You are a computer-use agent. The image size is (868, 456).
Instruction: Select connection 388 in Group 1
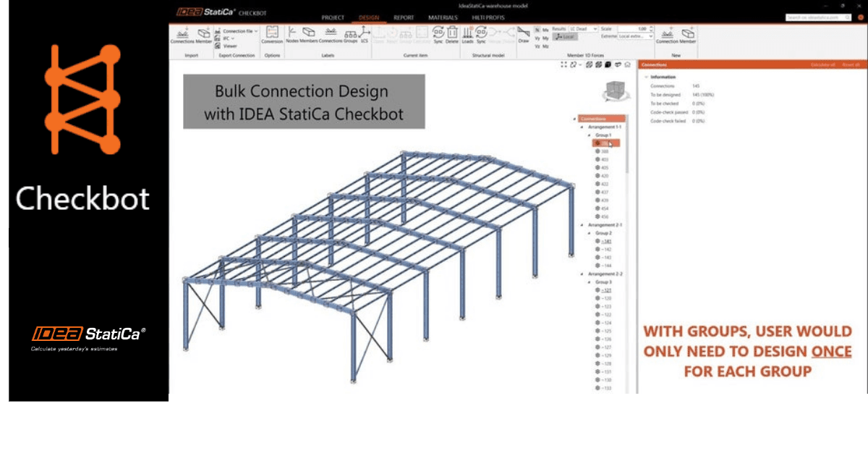(603, 151)
